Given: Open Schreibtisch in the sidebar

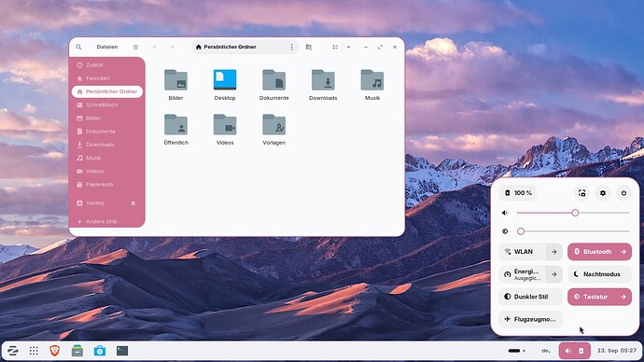Looking at the screenshot, I should coord(106,104).
